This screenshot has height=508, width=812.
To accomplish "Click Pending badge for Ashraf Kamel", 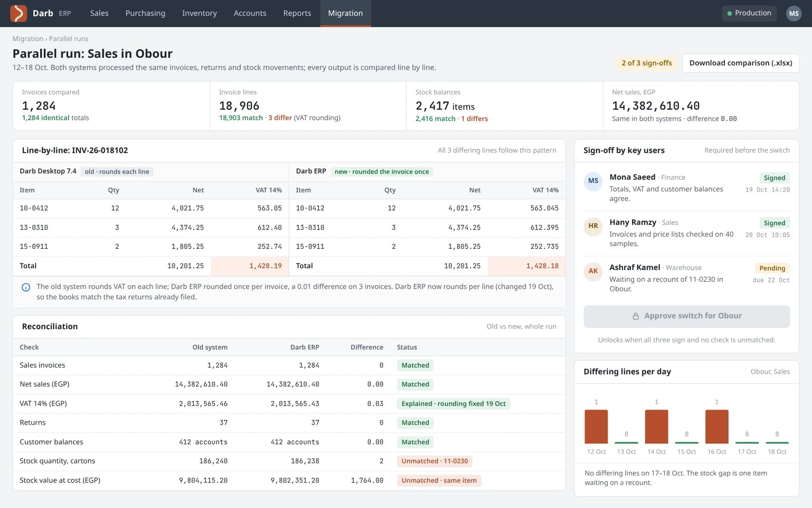I will tap(772, 268).
